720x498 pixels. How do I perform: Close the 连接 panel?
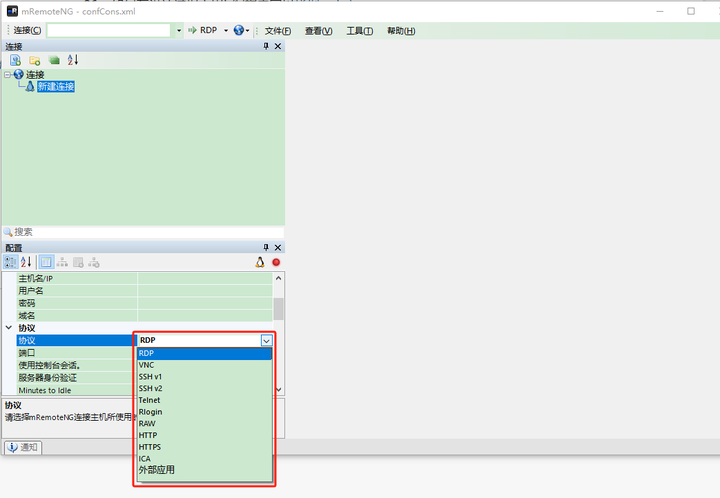(x=278, y=46)
